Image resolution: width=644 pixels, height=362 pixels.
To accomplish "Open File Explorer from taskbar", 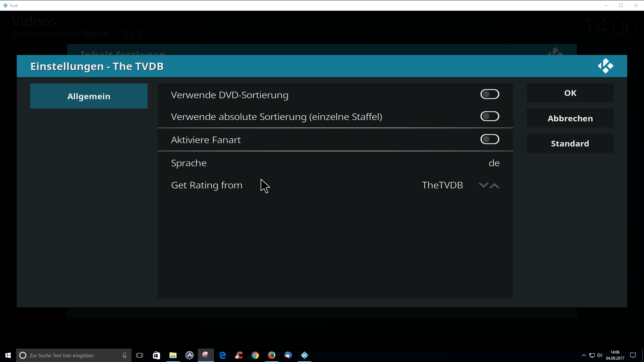I will pyautogui.click(x=173, y=355).
